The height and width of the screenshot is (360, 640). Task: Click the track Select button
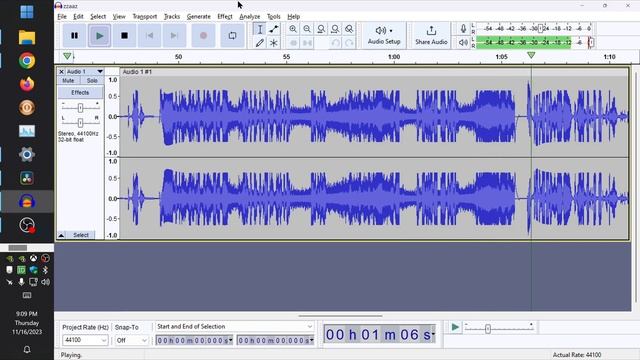[x=81, y=235]
